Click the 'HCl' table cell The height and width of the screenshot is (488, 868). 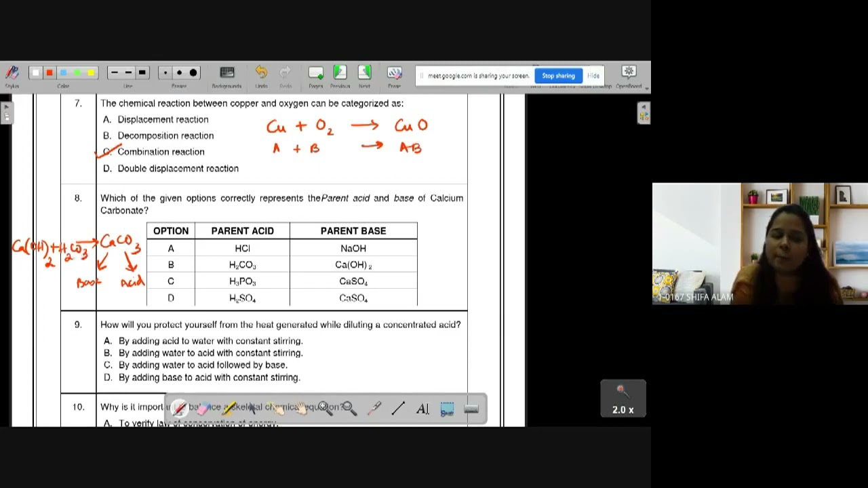[x=242, y=249]
